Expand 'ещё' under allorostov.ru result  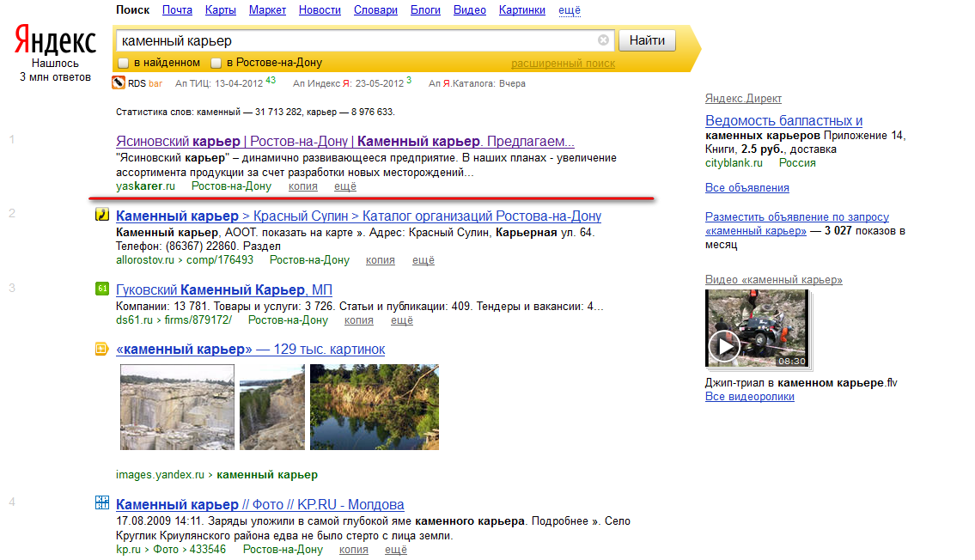424,259
